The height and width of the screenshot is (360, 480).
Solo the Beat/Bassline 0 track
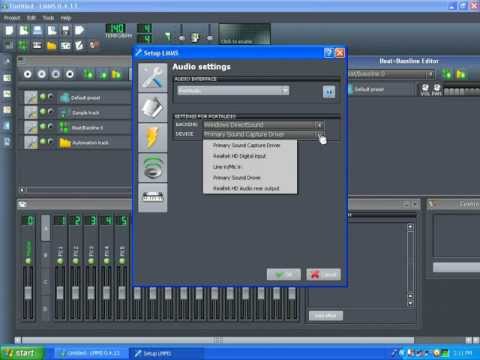coord(51,126)
